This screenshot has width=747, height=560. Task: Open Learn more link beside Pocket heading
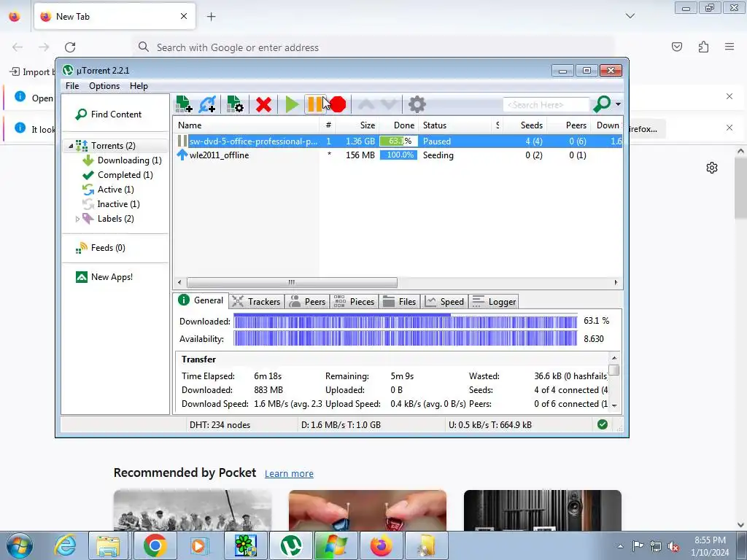pyautogui.click(x=289, y=473)
